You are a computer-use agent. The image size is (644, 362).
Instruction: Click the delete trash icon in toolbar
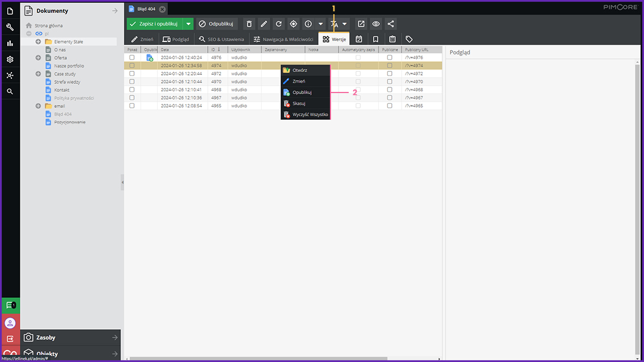(249, 24)
